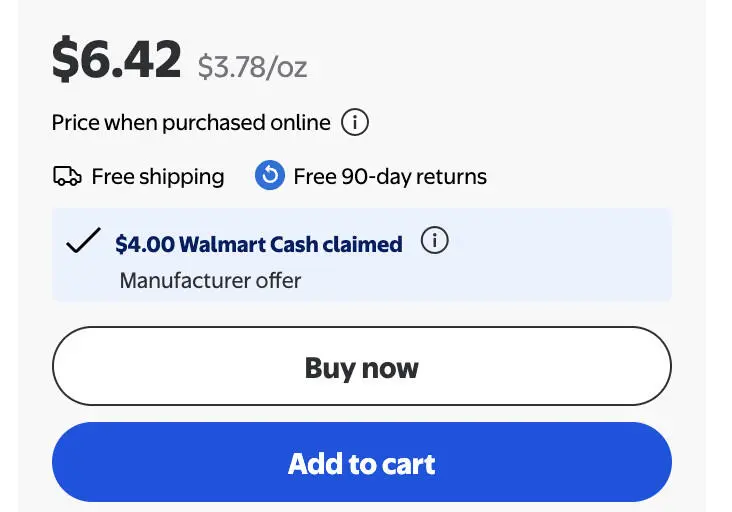Click the info icon beside Price when purchased online
The height and width of the screenshot is (512, 732).
(355, 122)
